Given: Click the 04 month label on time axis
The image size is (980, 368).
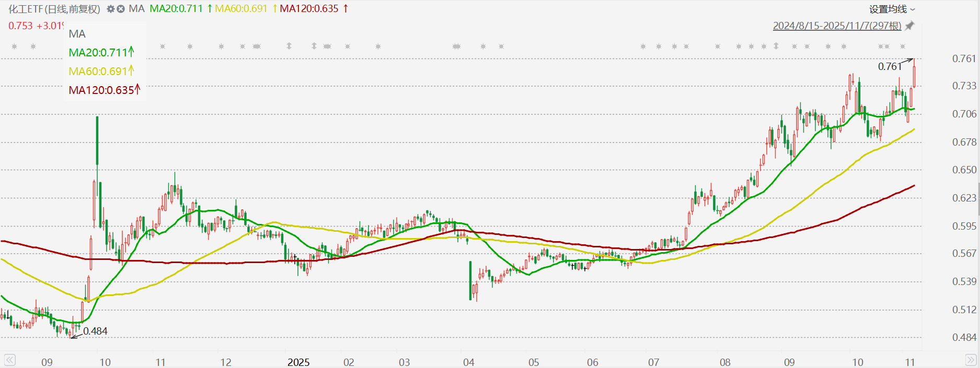Looking at the screenshot, I should (468, 362).
